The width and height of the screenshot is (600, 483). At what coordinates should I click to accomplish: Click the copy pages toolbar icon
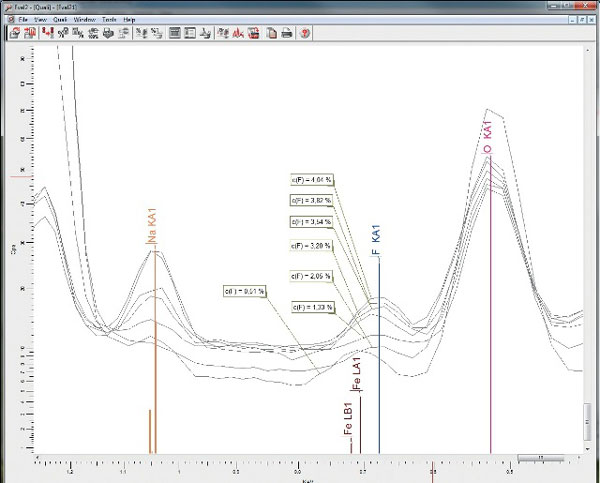pos(270,33)
